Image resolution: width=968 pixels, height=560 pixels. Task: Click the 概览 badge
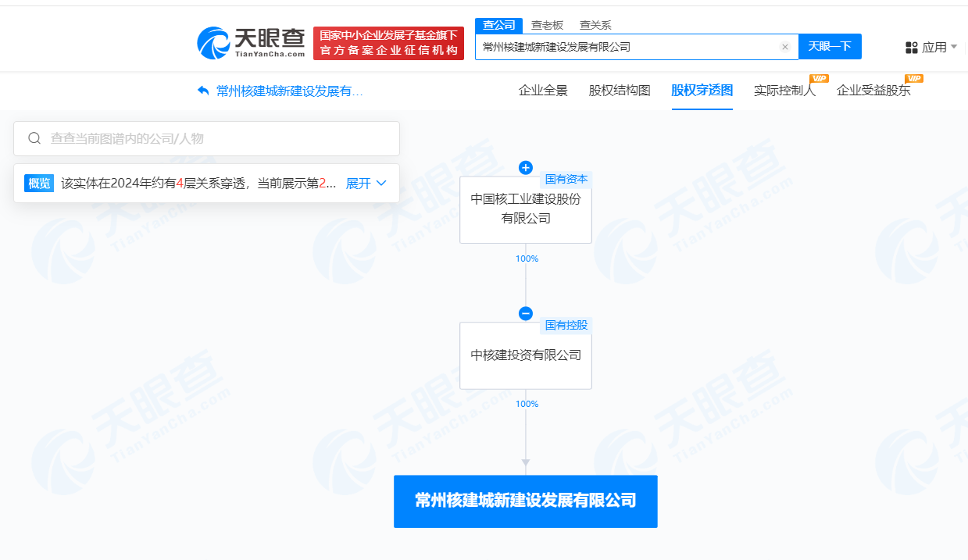(39, 184)
